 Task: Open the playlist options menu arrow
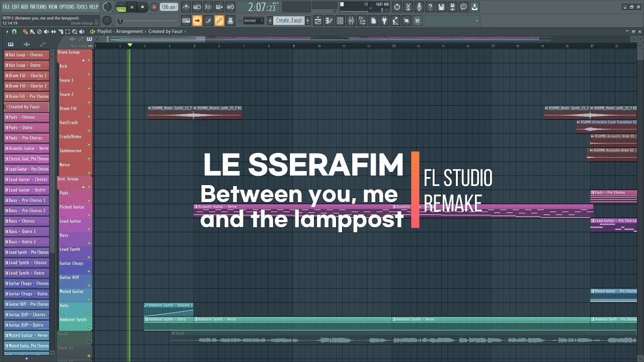pyautogui.click(x=7, y=32)
